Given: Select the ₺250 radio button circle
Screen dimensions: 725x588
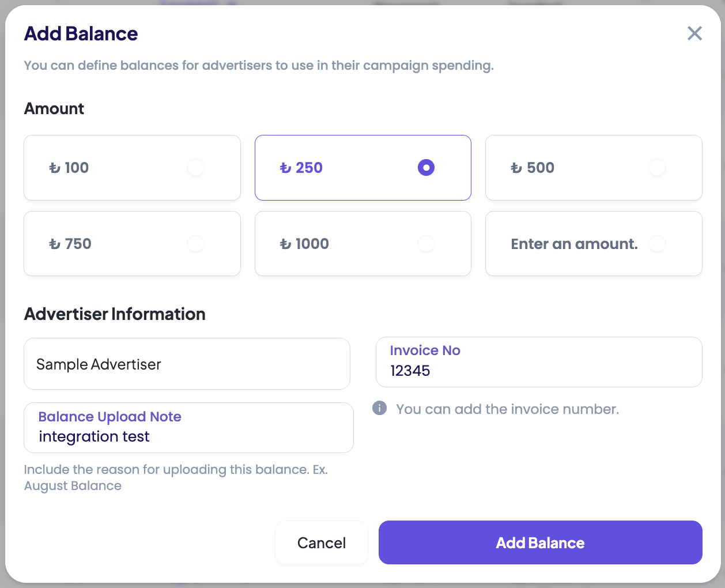Looking at the screenshot, I should tap(426, 168).
